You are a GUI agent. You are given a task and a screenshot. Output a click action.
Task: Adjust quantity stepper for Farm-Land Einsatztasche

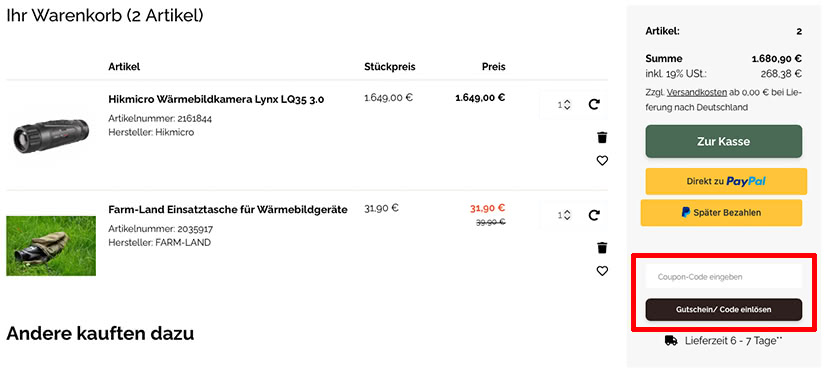click(x=567, y=215)
